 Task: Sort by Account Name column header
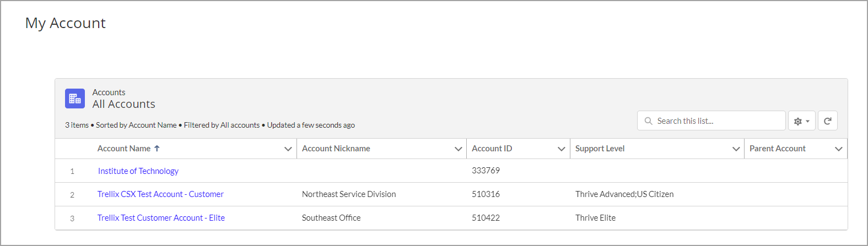pyautogui.click(x=124, y=149)
